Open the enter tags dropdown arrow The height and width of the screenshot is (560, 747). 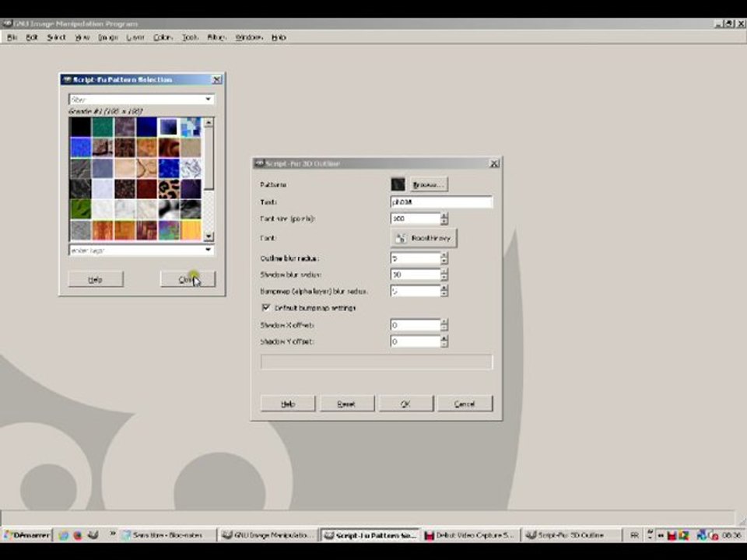click(209, 250)
